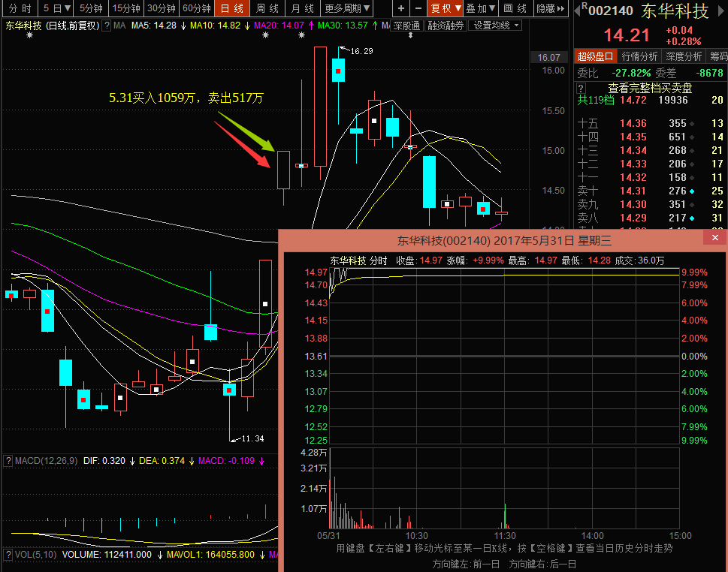Open the 复权 dropdown menu
728x572 pixels.
click(446, 8)
